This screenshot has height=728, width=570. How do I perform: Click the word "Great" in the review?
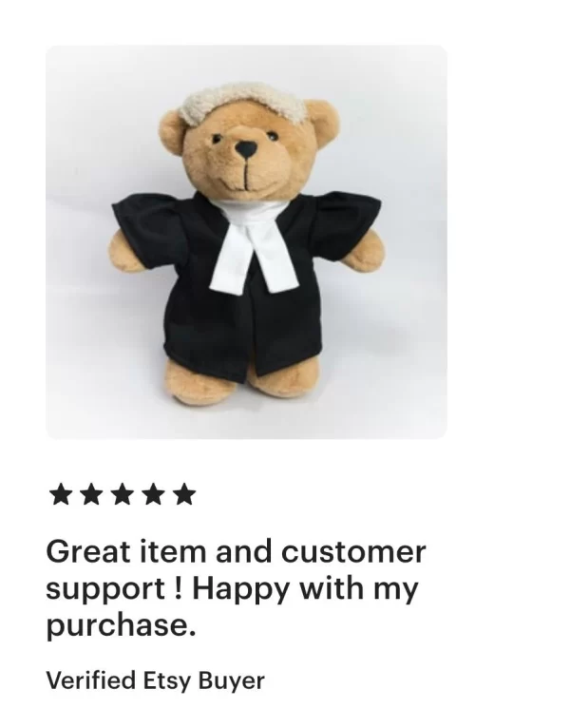tap(88, 551)
